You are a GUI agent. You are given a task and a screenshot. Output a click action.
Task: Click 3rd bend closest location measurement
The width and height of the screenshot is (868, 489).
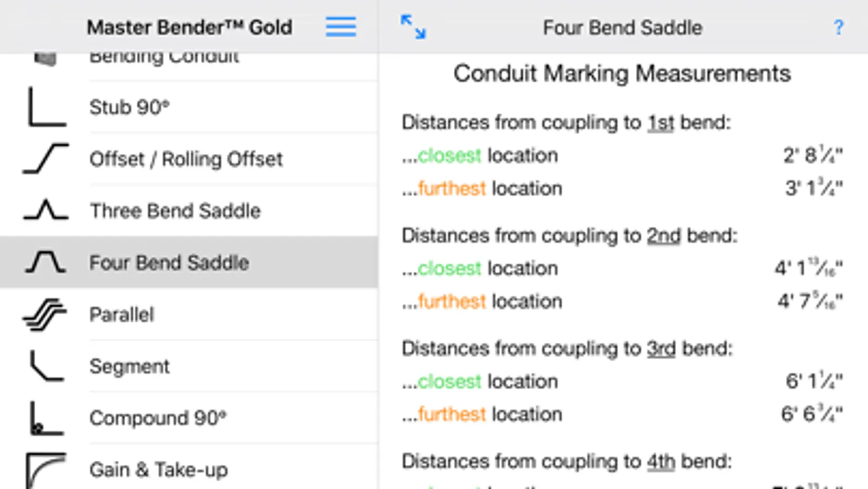click(x=813, y=381)
